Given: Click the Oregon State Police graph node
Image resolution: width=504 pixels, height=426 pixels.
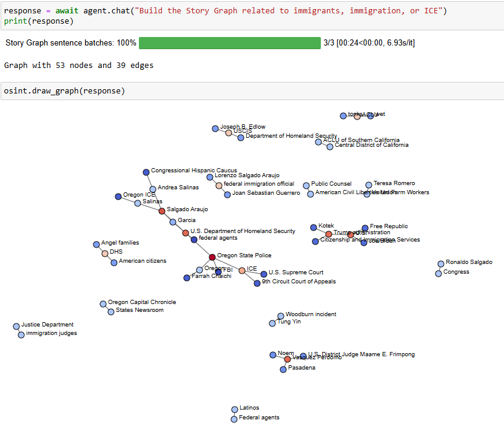Looking at the screenshot, I should 212,257.
